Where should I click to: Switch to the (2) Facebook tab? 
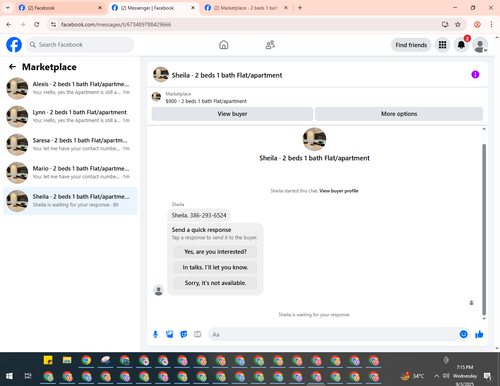point(60,8)
